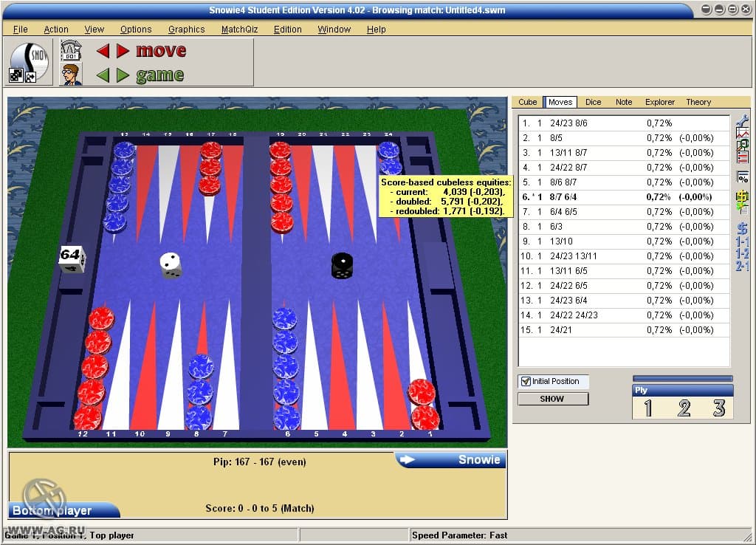Click the Bottom player label

click(x=63, y=510)
